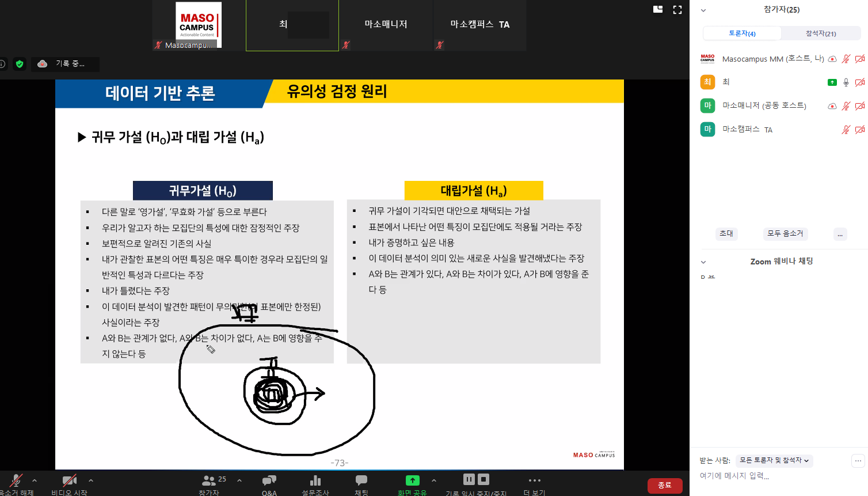
Task: Toggle microphone for participant 최 in list
Action: point(846,82)
